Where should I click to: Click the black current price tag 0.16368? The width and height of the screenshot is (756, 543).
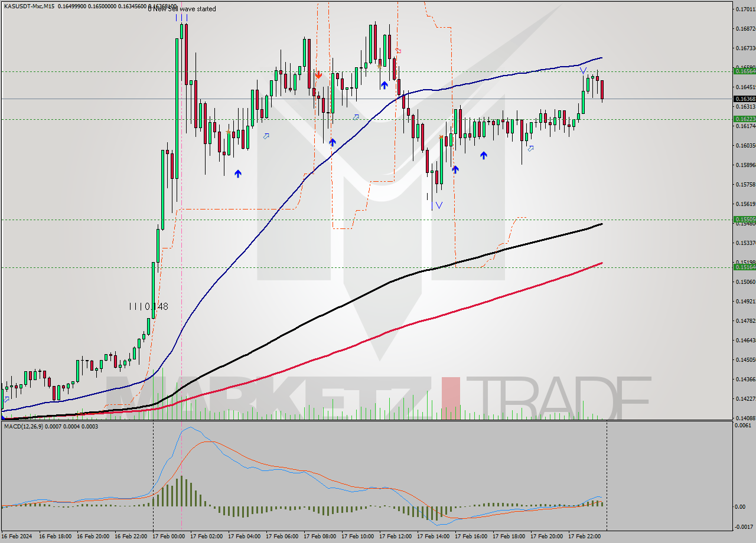[x=744, y=99]
